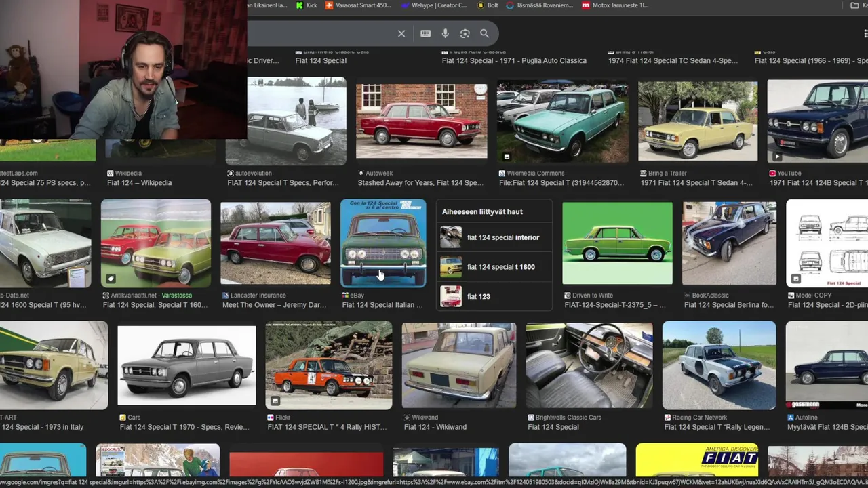Open Google apps grid icon
The width and height of the screenshot is (868, 488).
point(866,33)
